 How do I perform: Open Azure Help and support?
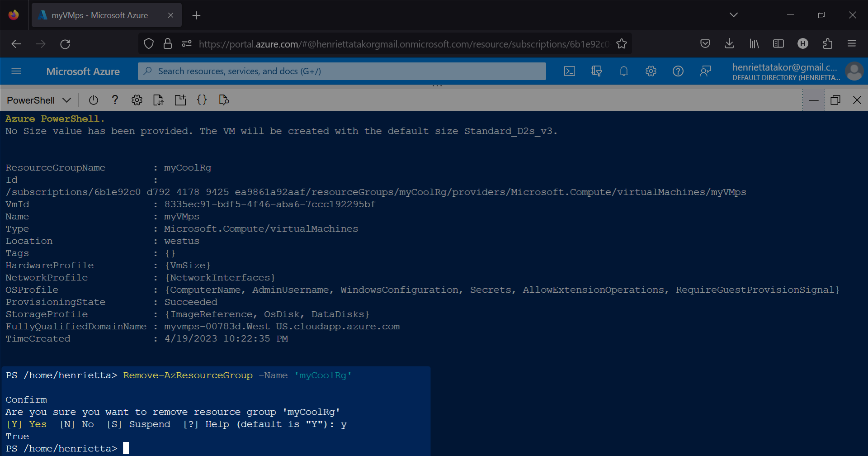(x=678, y=71)
